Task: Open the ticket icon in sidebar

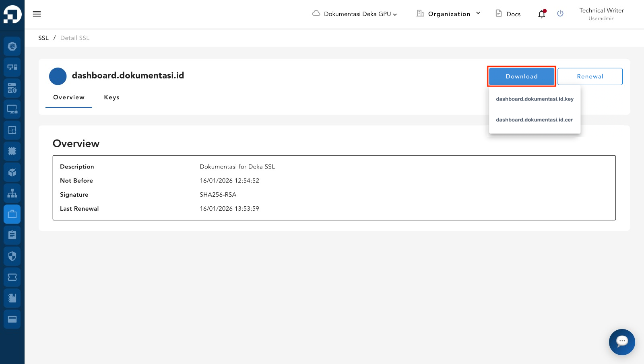Action: coord(12,277)
